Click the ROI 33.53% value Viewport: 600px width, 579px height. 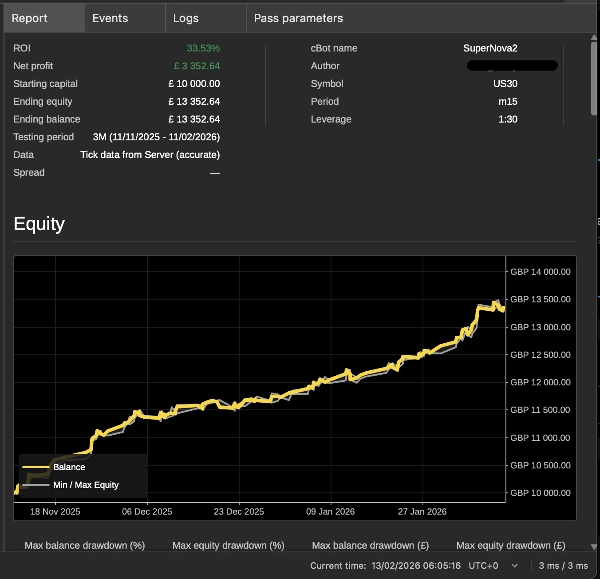203,48
